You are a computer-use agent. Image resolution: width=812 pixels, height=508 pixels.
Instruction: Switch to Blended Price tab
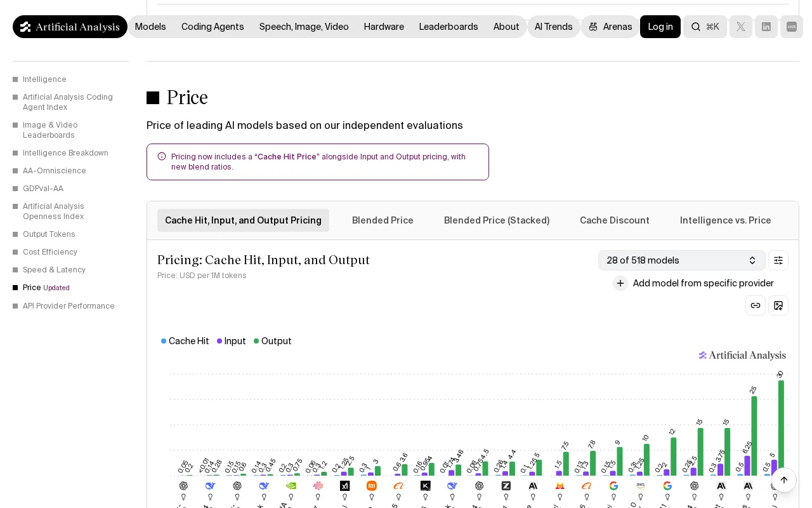(383, 220)
